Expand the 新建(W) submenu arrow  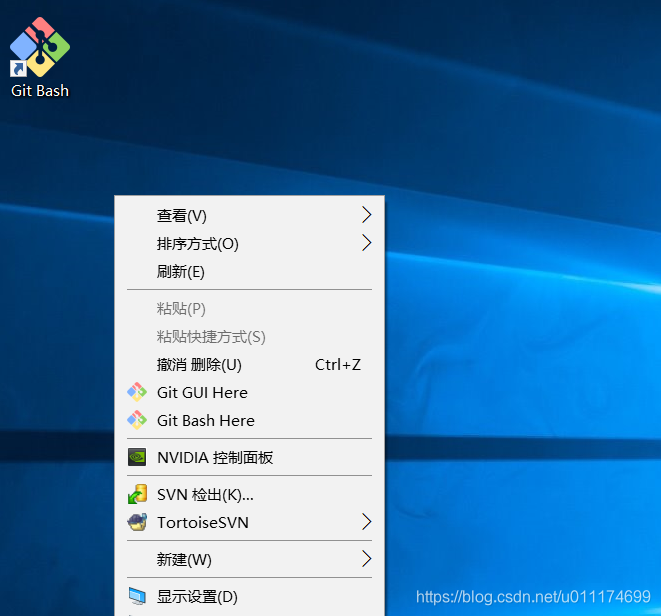pos(366,559)
